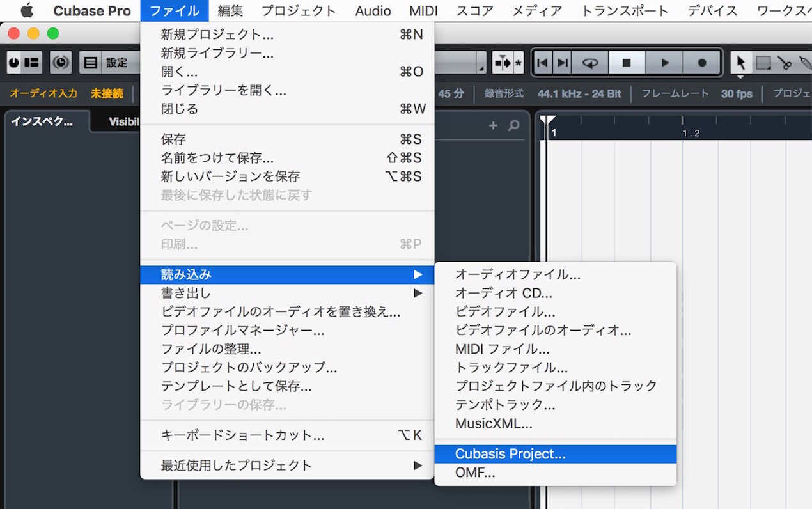The height and width of the screenshot is (509, 812).
Task: Import Cubasis Project... from submenu
Action: click(x=556, y=454)
